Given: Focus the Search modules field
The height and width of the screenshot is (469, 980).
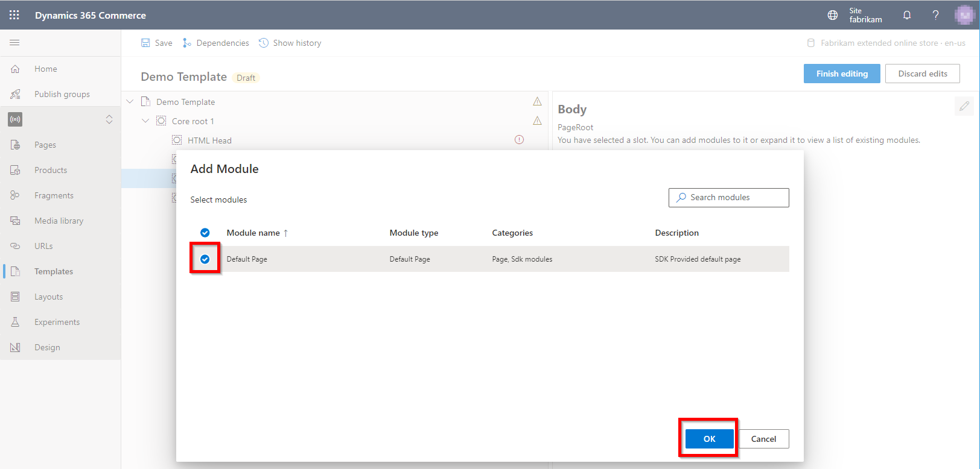Looking at the screenshot, I should point(728,198).
